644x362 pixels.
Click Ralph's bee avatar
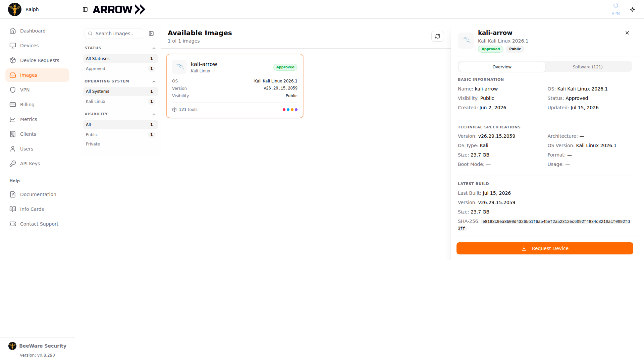pos(15,9)
